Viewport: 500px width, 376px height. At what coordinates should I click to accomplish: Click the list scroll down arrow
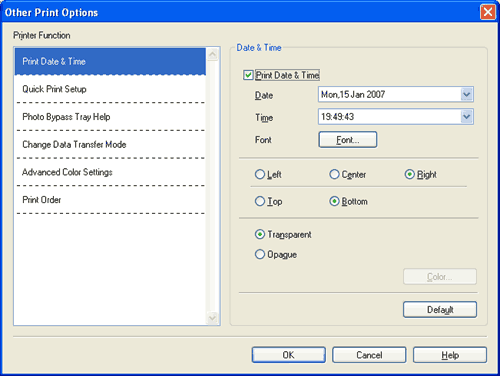(213, 318)
